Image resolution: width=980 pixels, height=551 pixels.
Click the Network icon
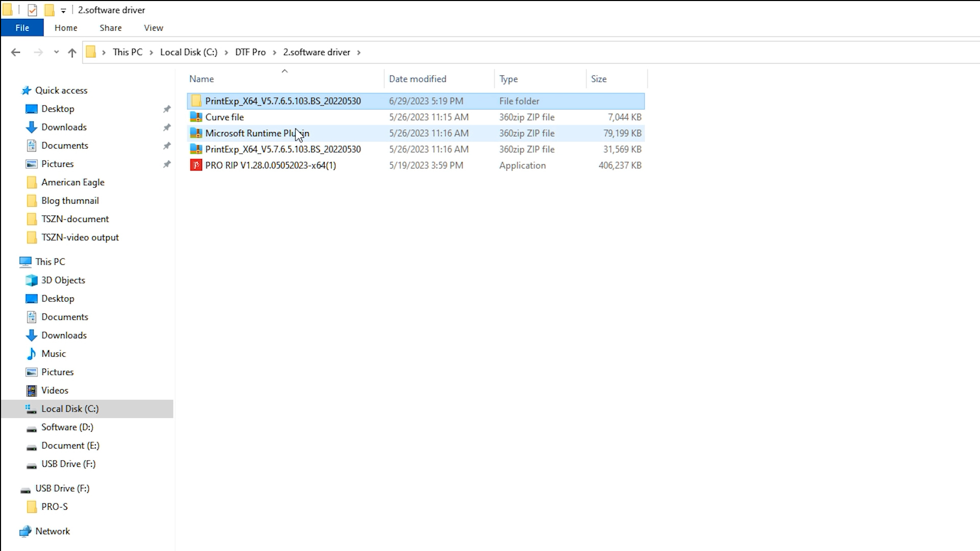(x=26, y=531)
